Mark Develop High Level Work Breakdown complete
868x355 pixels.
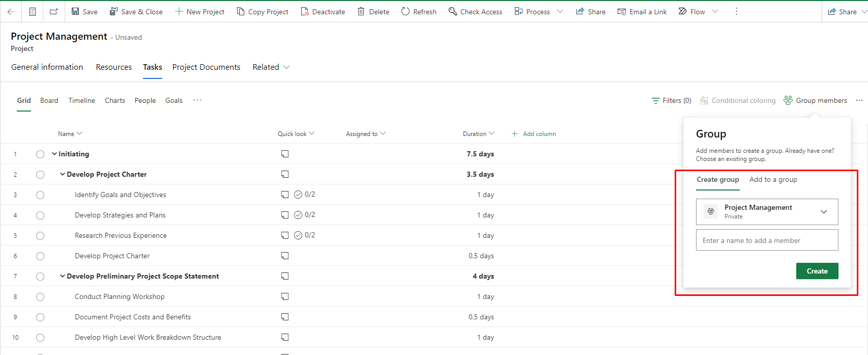tap(40, 338)
